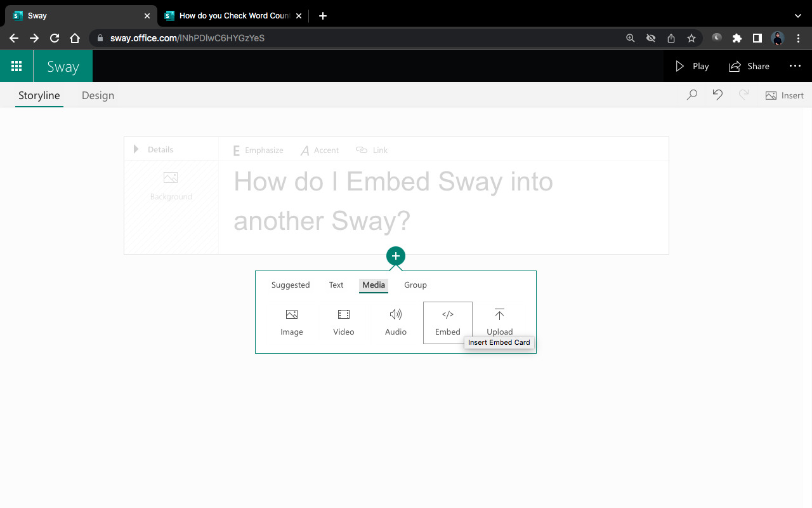
Task: Open the search magnifier icon
Action: tap(691, 94)
